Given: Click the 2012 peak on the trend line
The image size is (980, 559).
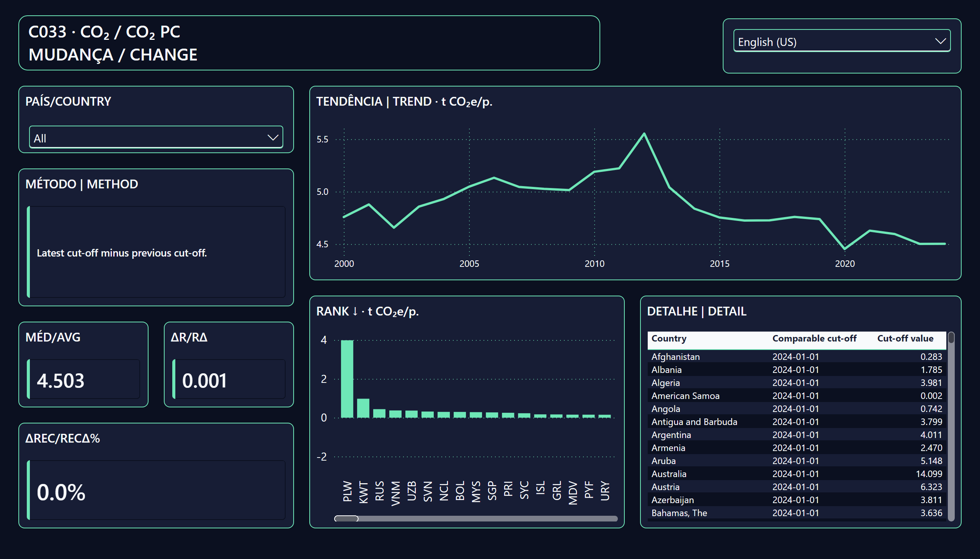Looking at the screenshot, I should point(644,134).
